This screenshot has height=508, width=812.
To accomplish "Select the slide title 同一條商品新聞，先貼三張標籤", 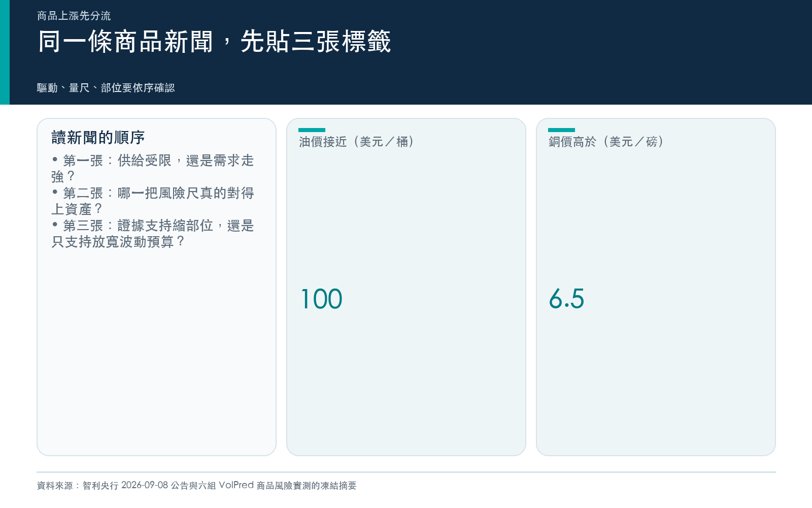I will [x=214, y=41].
